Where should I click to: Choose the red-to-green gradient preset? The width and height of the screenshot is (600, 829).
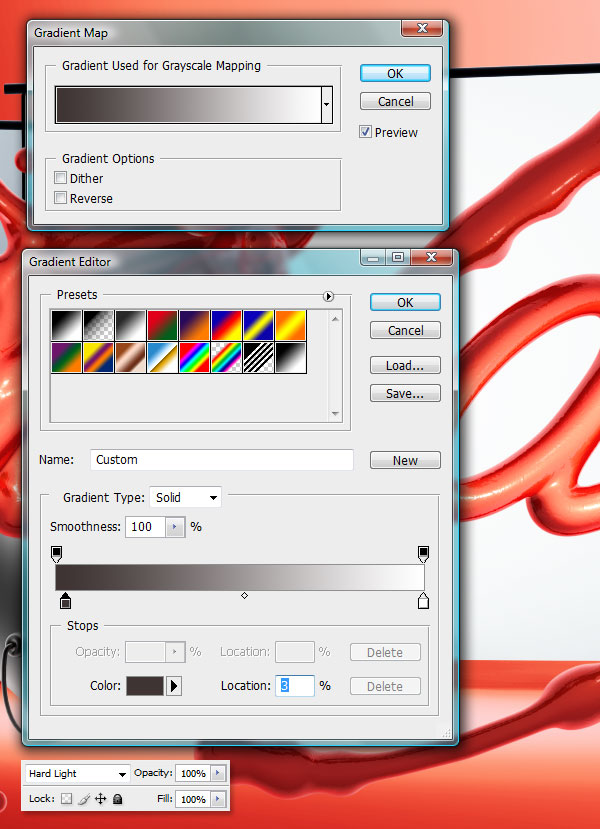coord(162,325)
